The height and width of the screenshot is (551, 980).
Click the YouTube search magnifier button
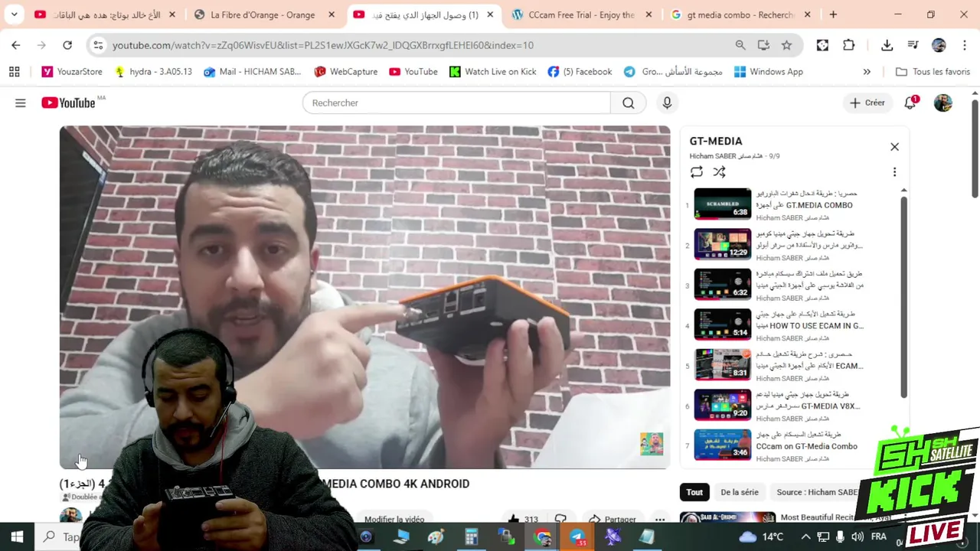[x=628, y=103]
